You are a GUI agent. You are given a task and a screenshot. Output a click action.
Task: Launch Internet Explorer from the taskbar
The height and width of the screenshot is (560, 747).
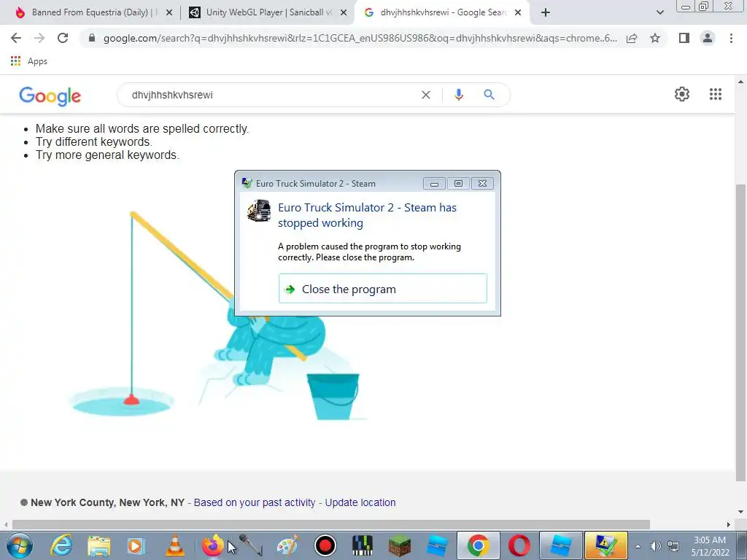[x=61, y=545]
